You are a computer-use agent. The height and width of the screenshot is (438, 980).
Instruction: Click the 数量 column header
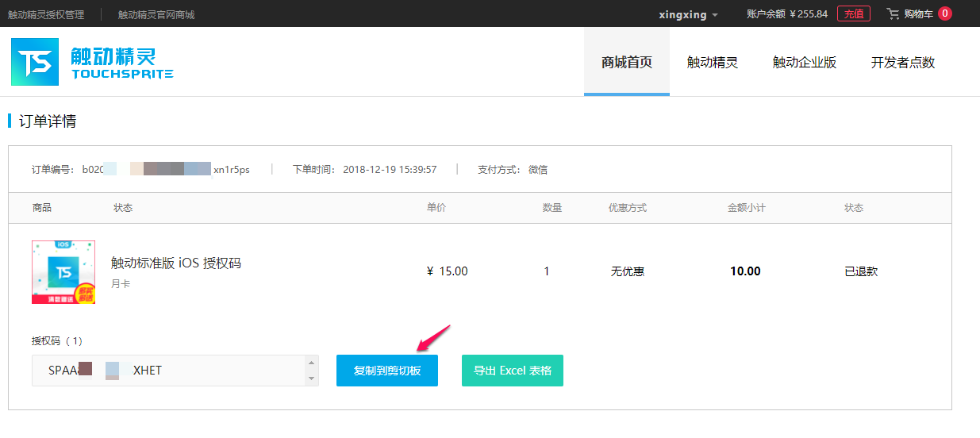click(x=552, y=208)
